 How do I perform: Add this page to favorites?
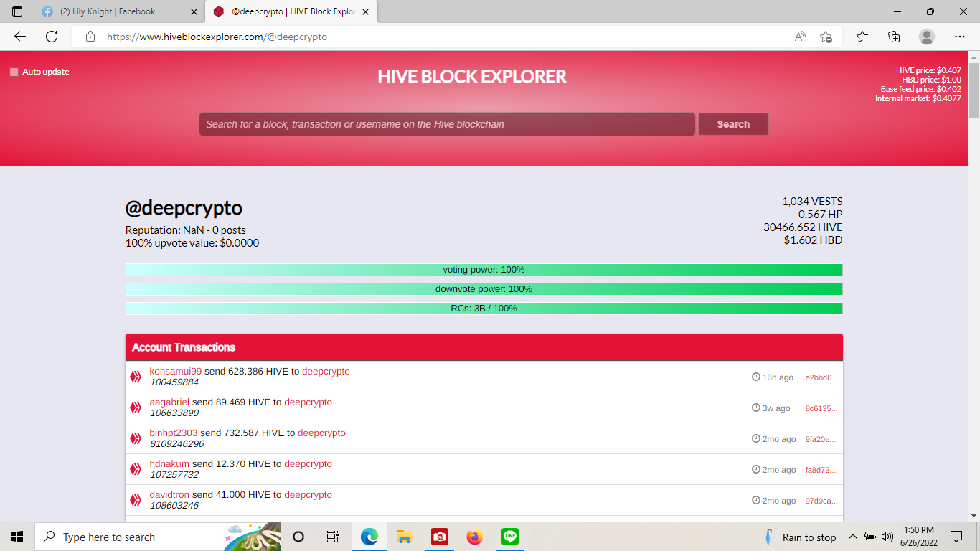click(826, 37)
